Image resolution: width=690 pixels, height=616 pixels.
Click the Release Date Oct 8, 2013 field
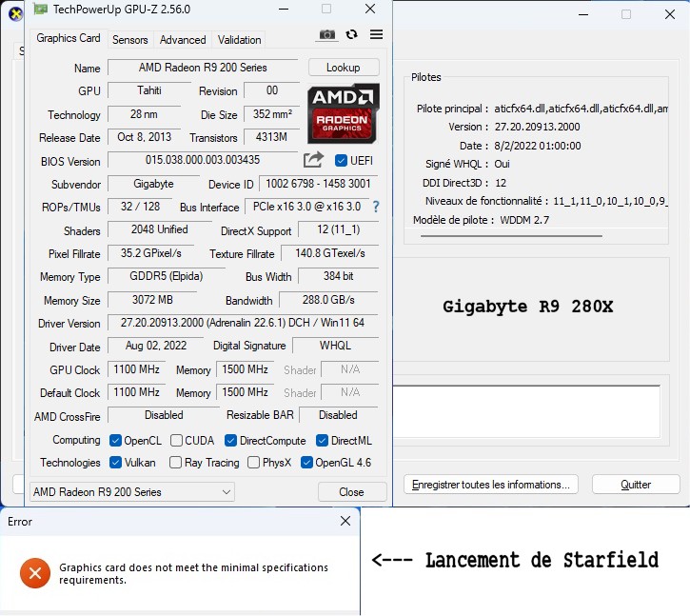(x=145, y=137)
